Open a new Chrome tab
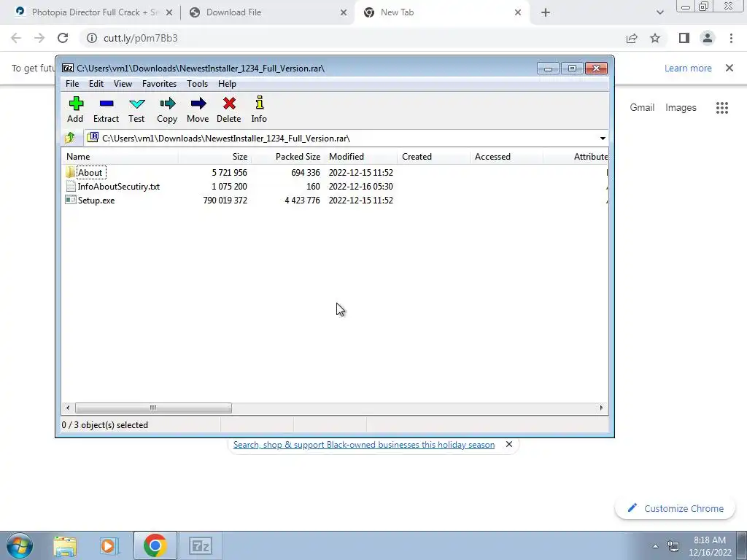 point(546,12)
